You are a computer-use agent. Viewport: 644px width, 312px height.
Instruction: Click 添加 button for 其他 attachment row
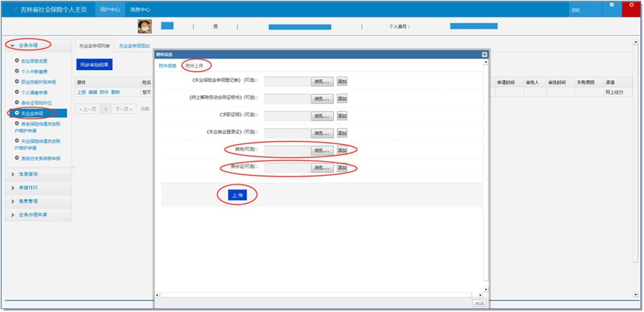pos(342,151)
